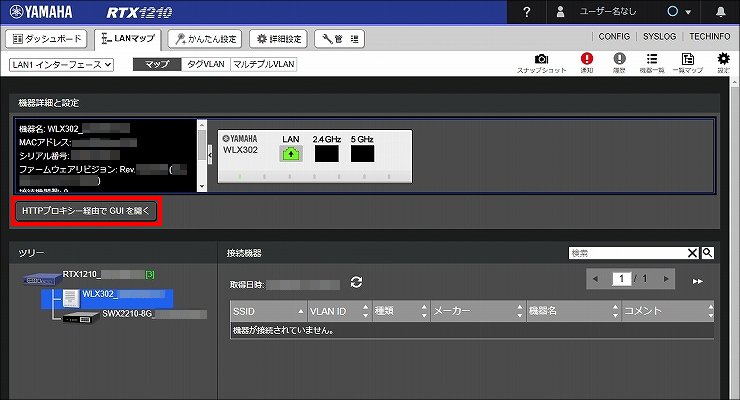Sort by コメント column
The image size is (740, 400).
pyautogui.click(x=668, y=311)
